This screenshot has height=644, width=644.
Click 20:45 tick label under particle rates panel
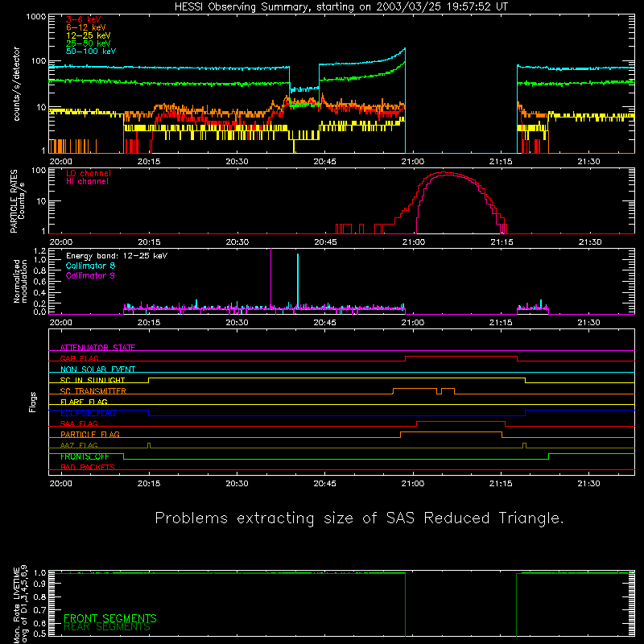coord(325,242)
